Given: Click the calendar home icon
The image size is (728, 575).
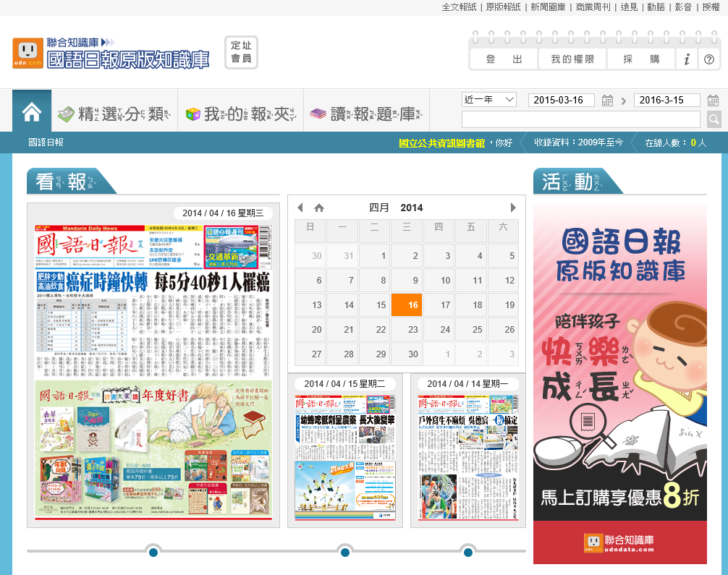Looking at the screenshot, I should tap(319, 208).
